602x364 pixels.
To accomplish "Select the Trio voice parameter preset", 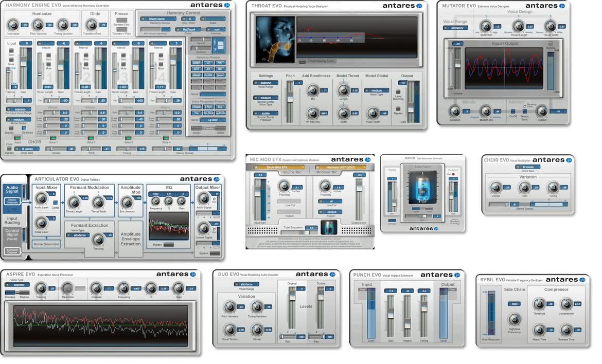I will pyautogui.click(x=196, y=113).
